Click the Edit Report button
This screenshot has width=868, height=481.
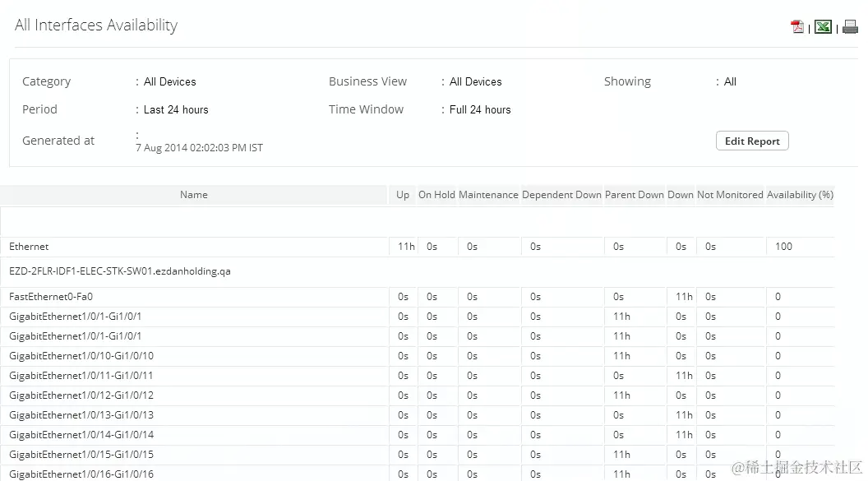(751, 140)
